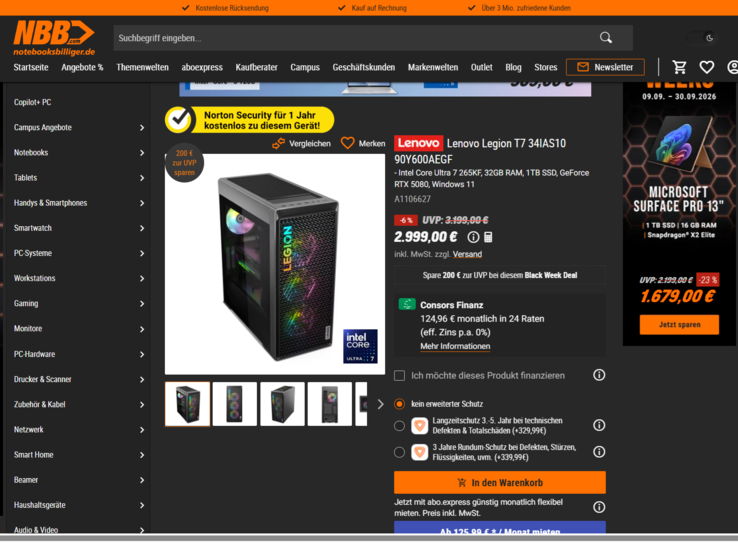Select first product thumbnail image
The image size is (738, 543).
click(187, 404)
